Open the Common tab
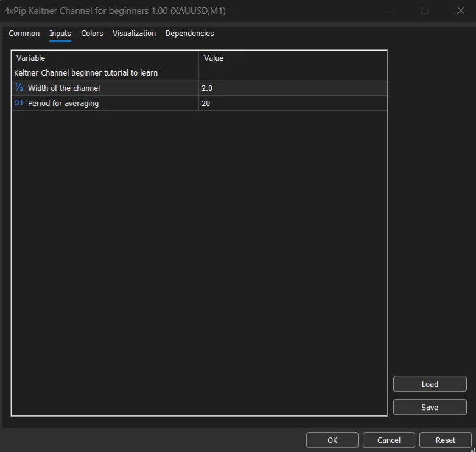Viewport: 476px width, 452px height. pyautogui.click(x=24, y=33)
